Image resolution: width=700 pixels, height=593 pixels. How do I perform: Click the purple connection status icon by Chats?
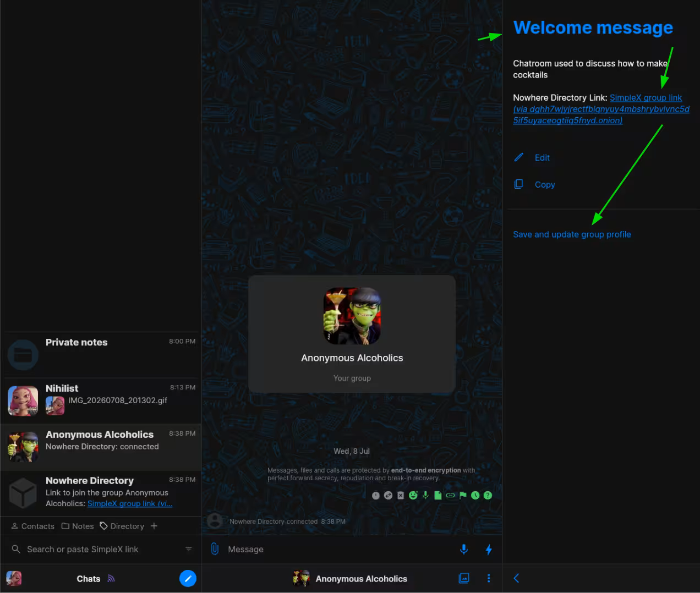(x=111, y=578)
